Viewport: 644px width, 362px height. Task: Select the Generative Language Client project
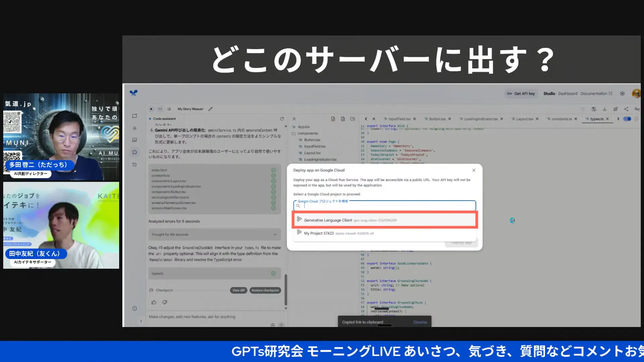coord(385,220)
